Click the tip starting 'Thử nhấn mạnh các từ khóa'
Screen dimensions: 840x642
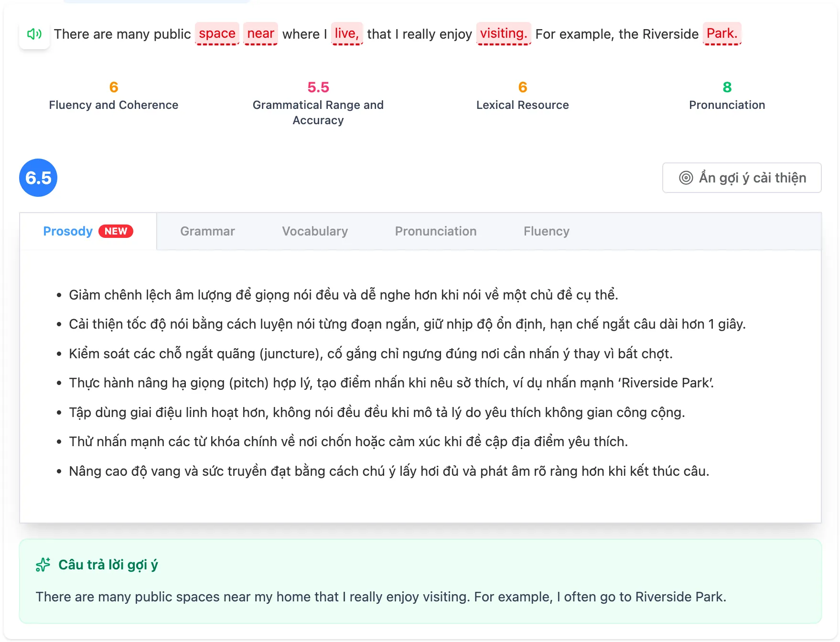pos(348,442)
